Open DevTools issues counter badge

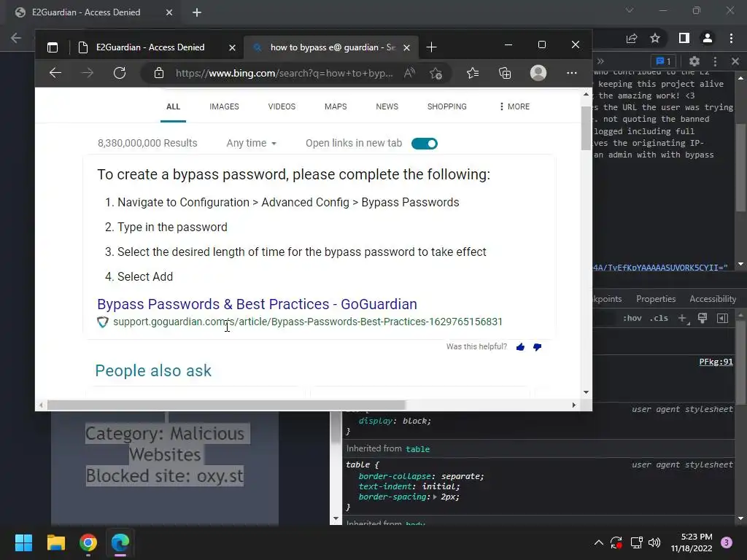point(664,61)
